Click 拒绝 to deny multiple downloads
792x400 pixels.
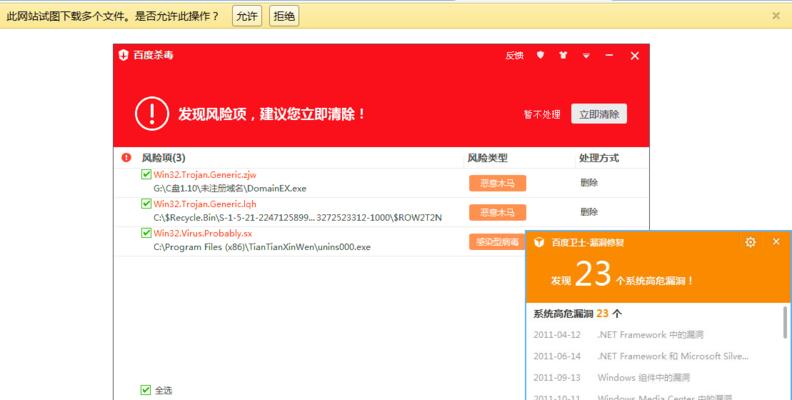[x=284, y=16]
